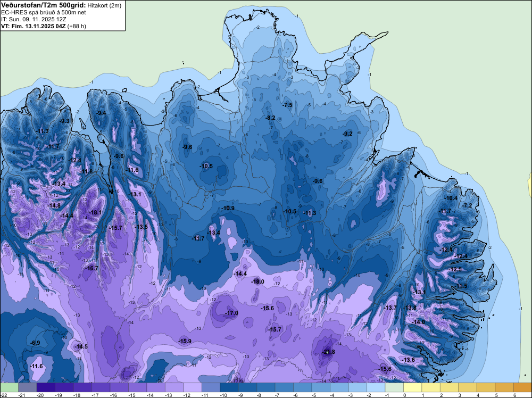Click the -10.4 temperature label
This screenshot has height=398, width=532.
[451, 198]
